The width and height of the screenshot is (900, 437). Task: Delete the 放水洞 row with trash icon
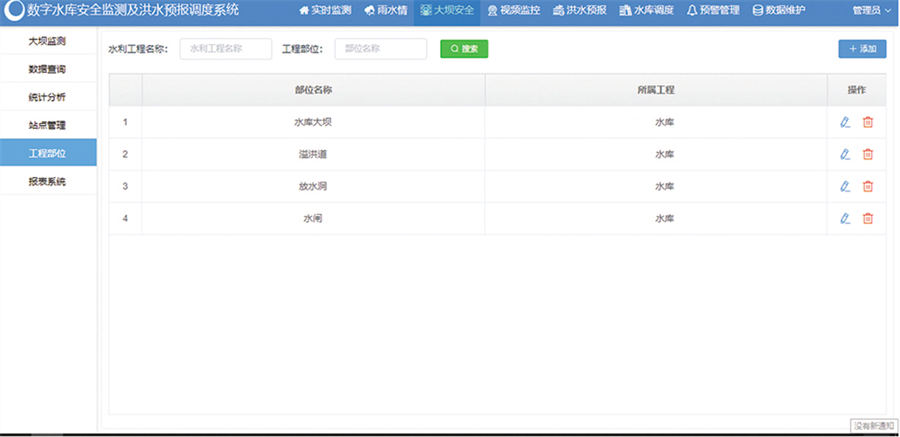(x=868, y=186)
